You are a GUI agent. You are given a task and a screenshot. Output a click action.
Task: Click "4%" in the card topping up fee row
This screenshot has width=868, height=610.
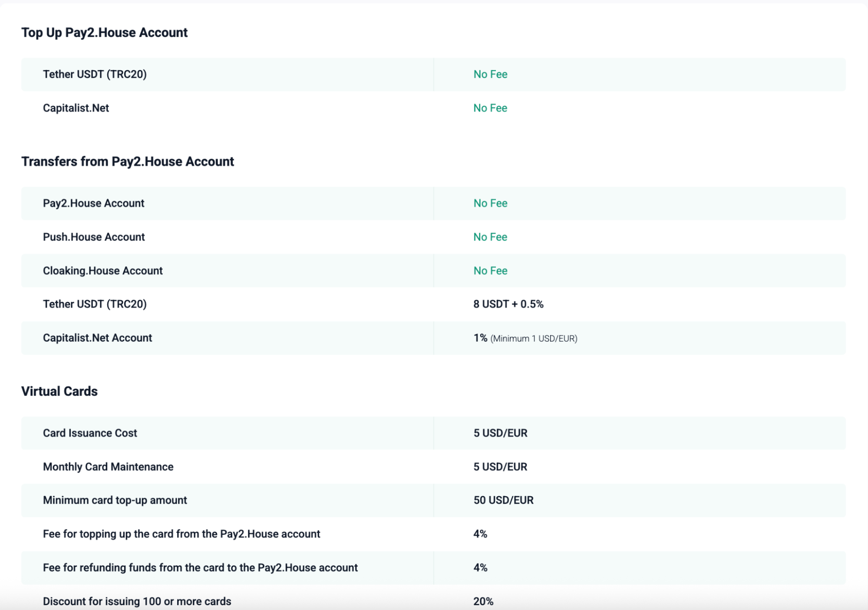[x=480, y=534]
